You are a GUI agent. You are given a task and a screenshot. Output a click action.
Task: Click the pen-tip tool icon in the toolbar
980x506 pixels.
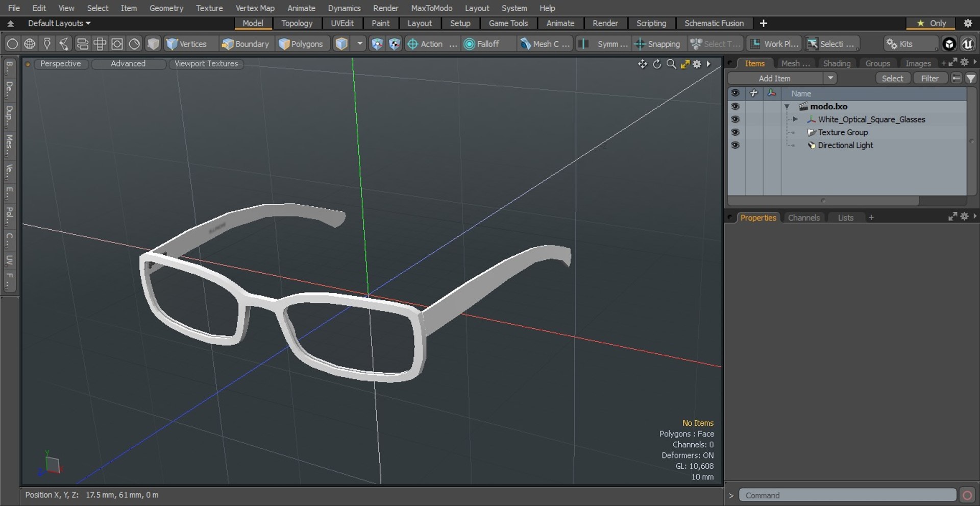click(x=47, y=44)
